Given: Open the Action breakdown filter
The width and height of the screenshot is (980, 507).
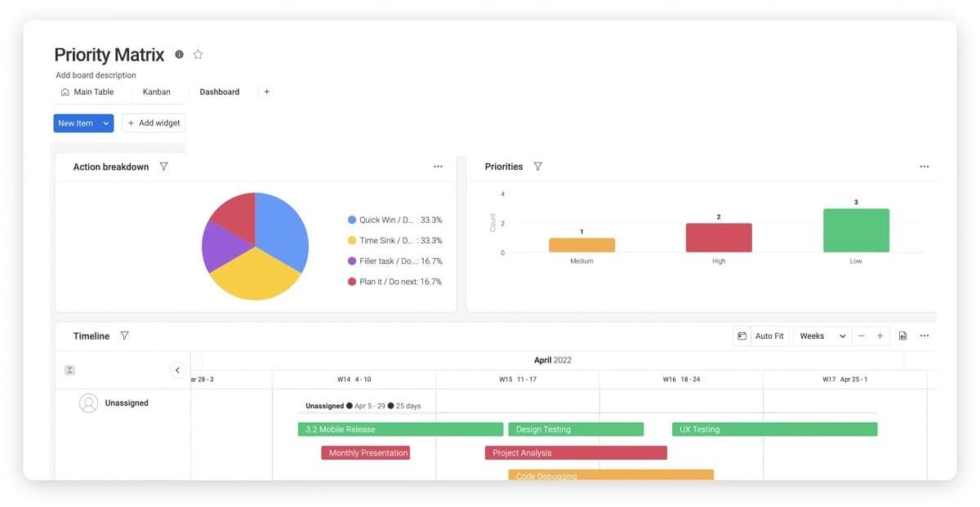Looking at the screenshot, I should click(x=163, y=166).
